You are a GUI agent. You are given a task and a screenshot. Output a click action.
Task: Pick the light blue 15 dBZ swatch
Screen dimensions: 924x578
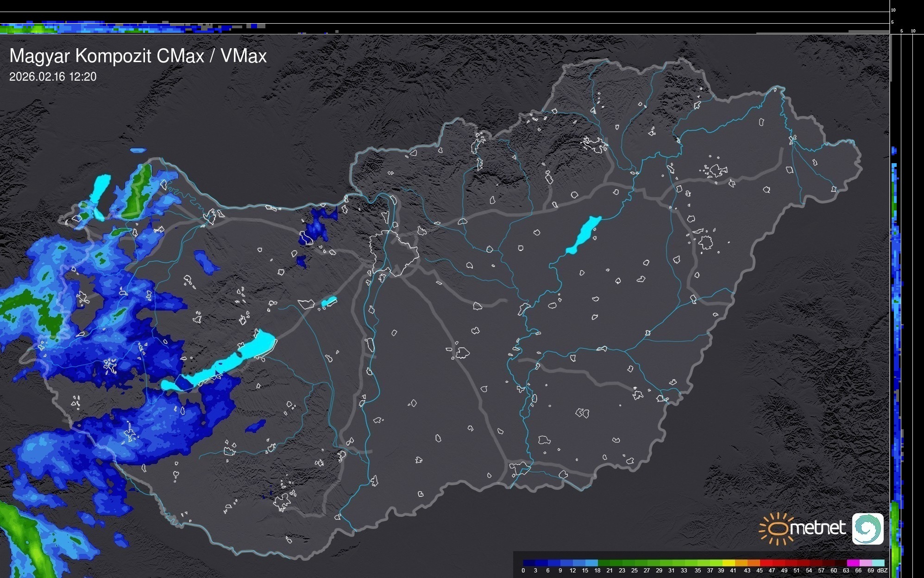click(591, 563)
